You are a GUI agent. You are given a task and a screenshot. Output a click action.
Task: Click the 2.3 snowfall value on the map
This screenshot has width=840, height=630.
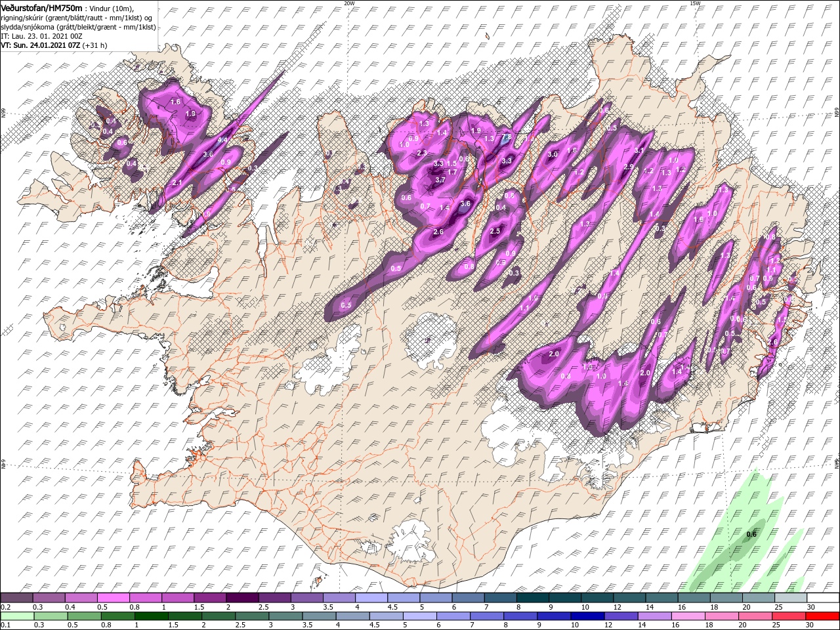421,153
